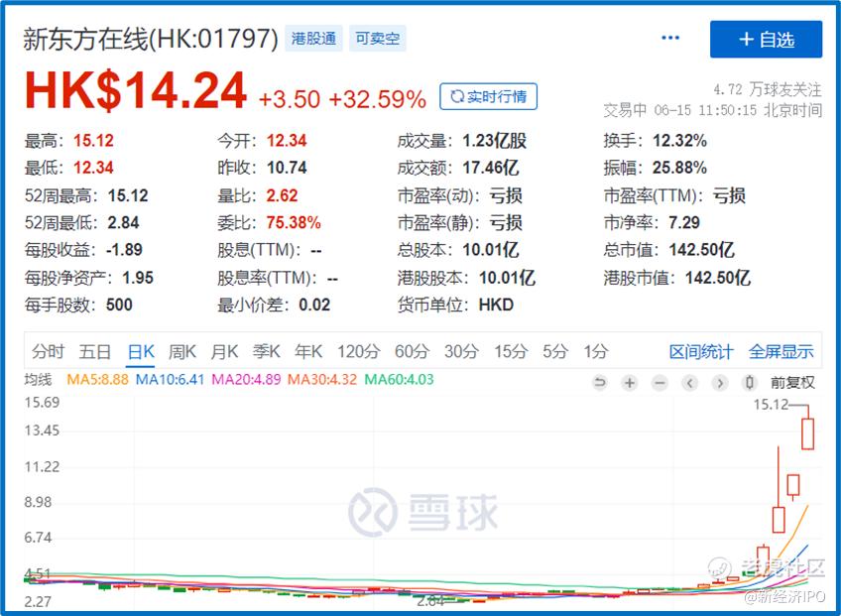The width and height of the screenshot is (841, 616).
Task: Select the 月K chart tab
Action: pyautogui.click(x=224, y=352)
